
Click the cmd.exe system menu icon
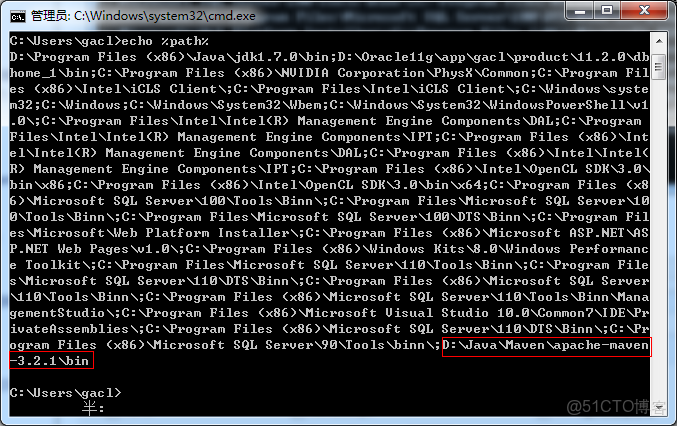point(17,15)
